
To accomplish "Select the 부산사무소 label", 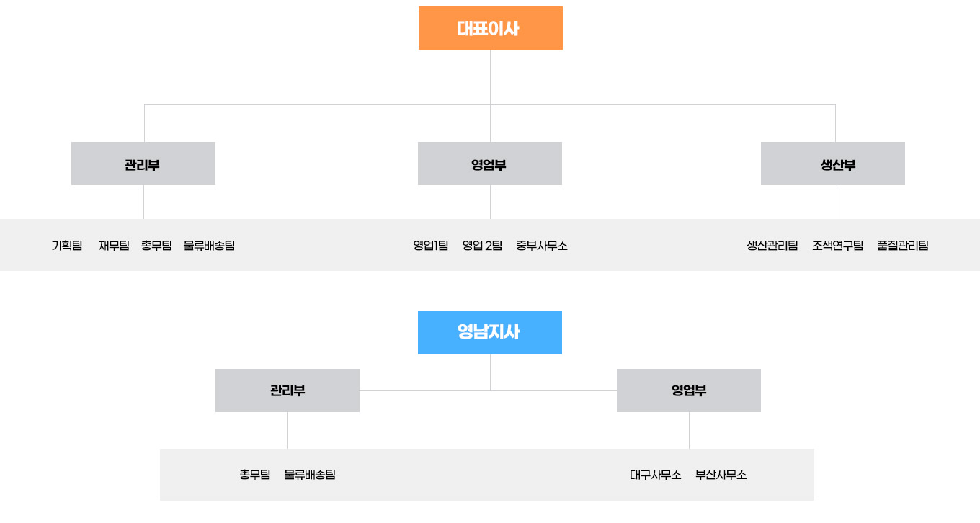I will point(721,475).
